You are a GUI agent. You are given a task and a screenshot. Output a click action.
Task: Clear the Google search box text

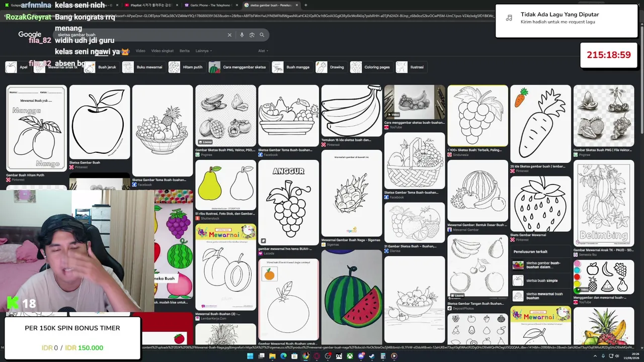tap(229, 35)
